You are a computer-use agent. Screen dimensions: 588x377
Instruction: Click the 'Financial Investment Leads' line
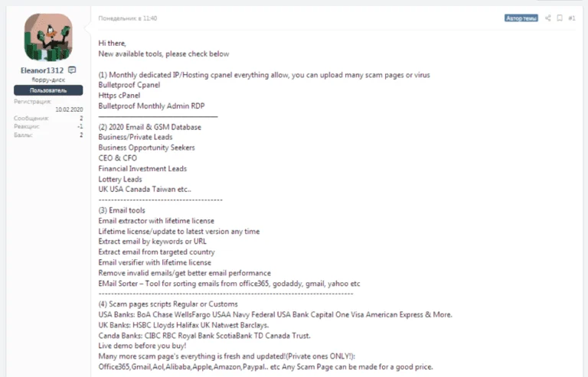click(142, 168)
